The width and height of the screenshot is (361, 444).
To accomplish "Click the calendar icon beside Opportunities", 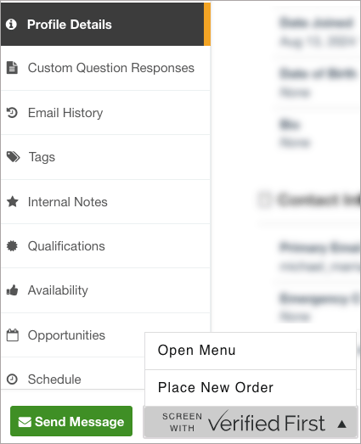I will tap(13, 335).
